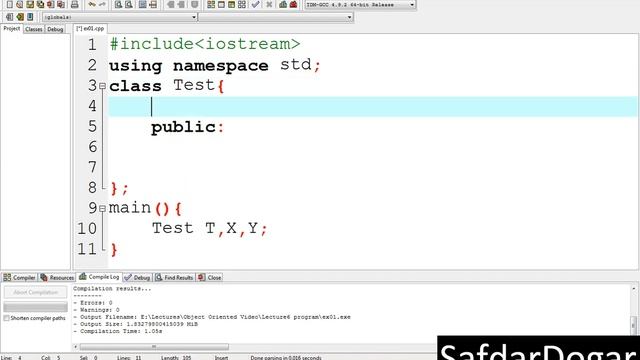Click the Close file toolbar icon

click(x=51, y=4)
